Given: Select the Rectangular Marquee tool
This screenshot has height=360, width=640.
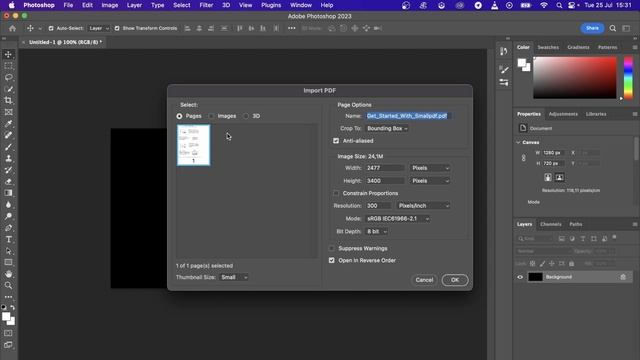Looking at the screenshot, I should [x=8, y=66].
